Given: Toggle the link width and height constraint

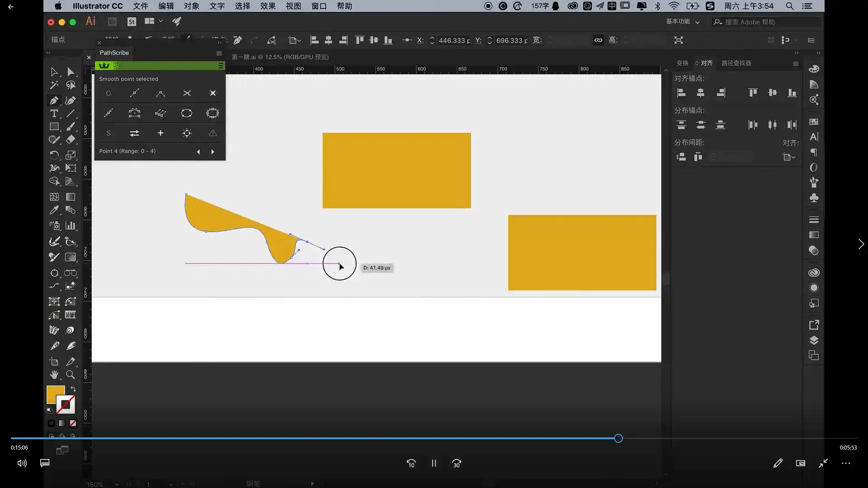Looking at the screenshot, I should click(598, 40).
